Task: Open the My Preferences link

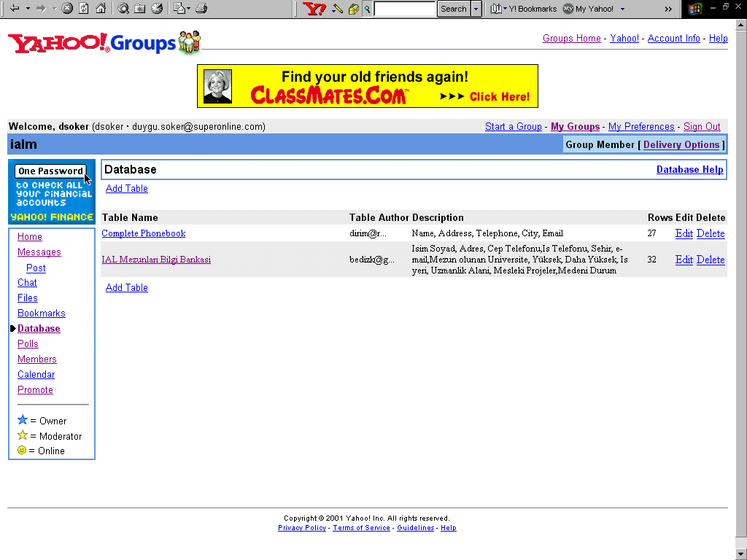Action: [641, 127]
